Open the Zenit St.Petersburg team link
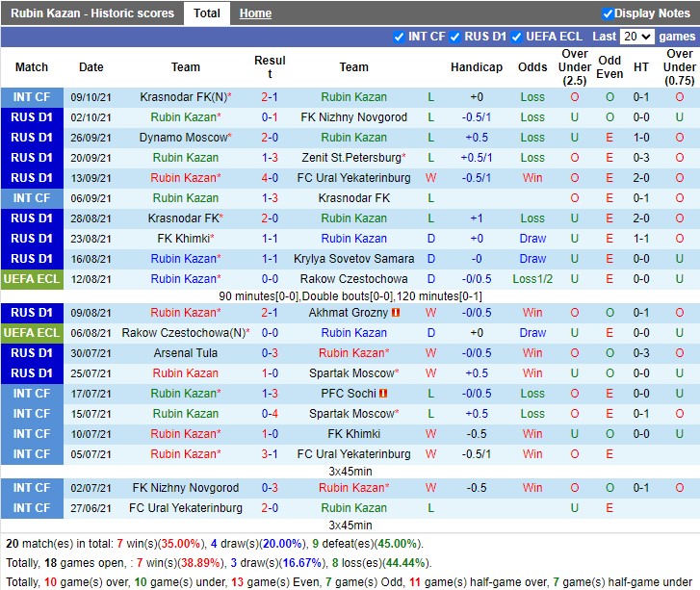700x590 pixels. pos(350,158)
